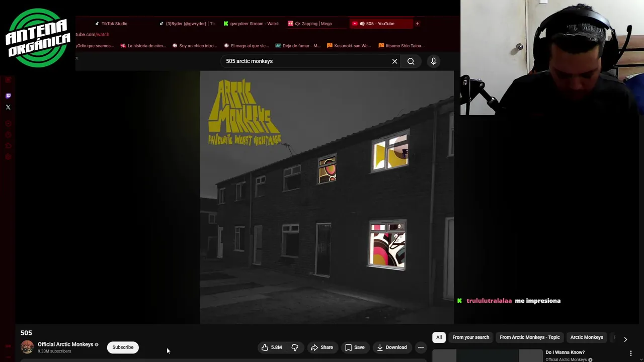Viewport: 644px width, 362px height.
Task: Select From Arctic Monkeys - Topic chip
Action: click(529, 337)
